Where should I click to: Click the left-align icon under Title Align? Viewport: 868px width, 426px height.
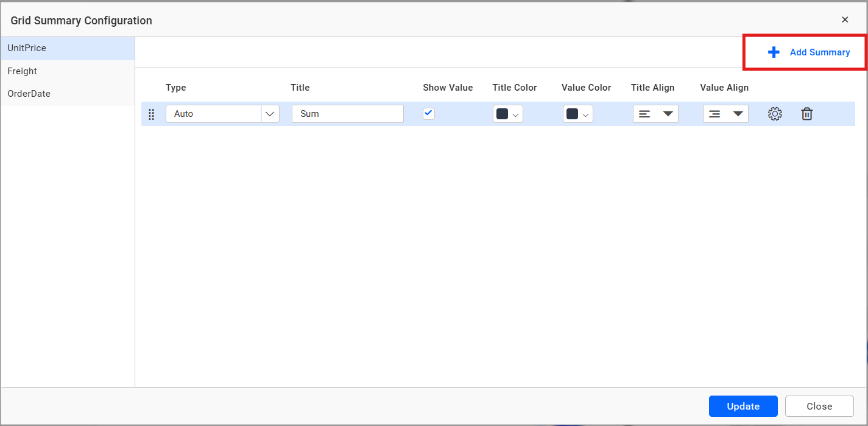(644, 114)
